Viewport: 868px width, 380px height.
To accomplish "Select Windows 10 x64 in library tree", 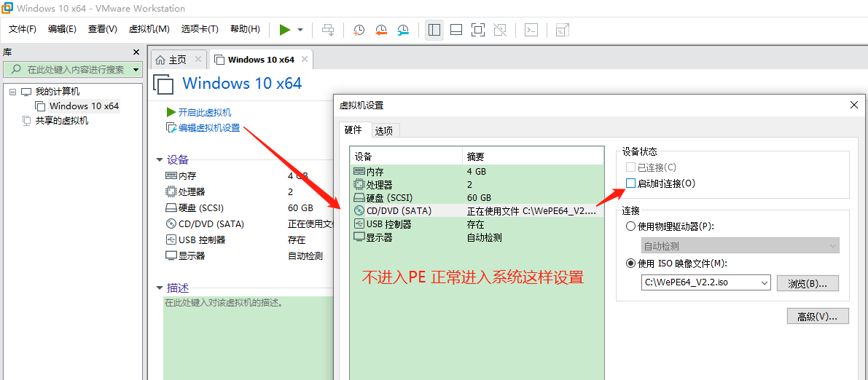I will tap(84, 106).
